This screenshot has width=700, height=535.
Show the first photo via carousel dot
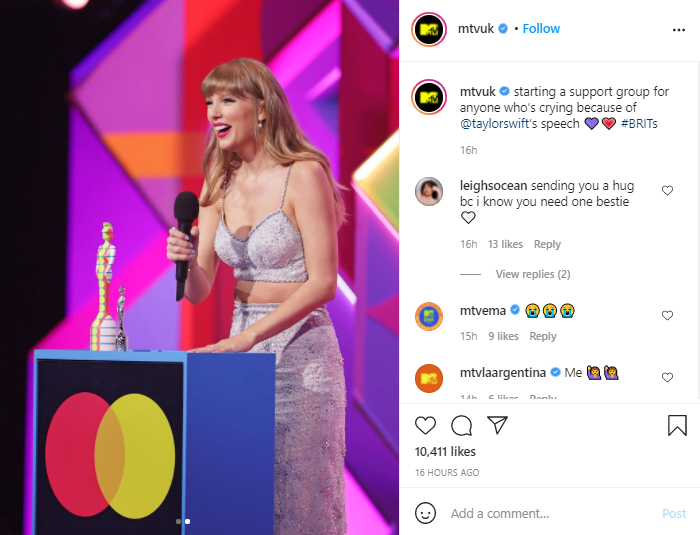point(179,521)
